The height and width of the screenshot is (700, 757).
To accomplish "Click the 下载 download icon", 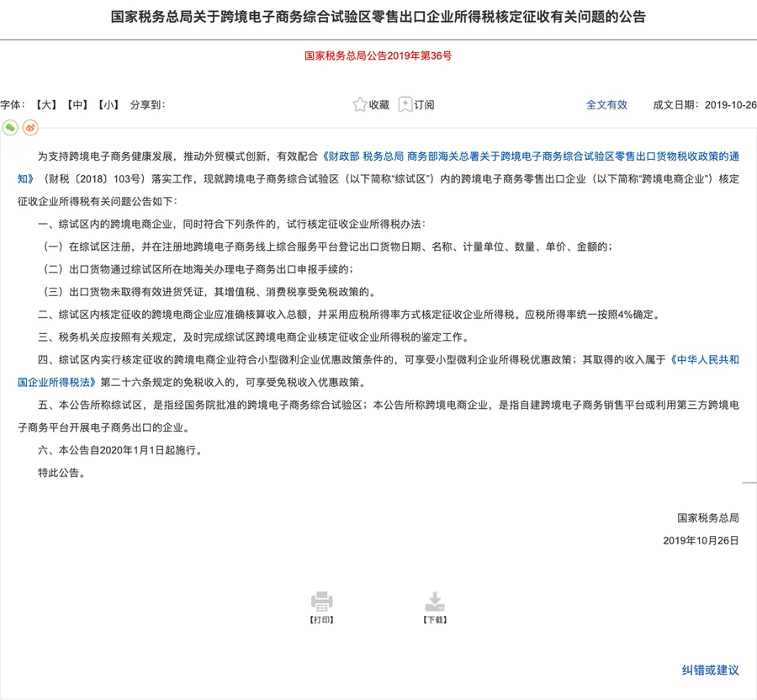I will 435,602.
